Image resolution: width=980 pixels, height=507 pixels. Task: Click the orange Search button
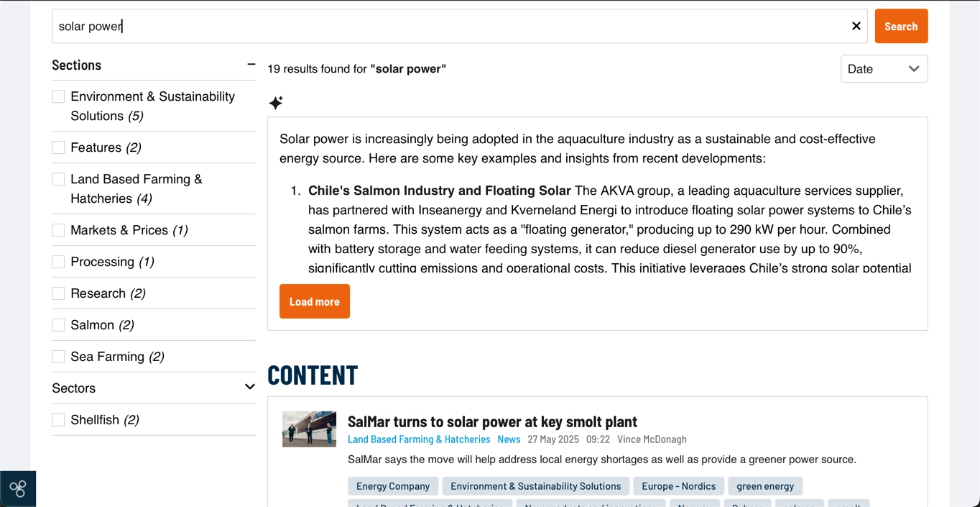[x=901, y=26]
